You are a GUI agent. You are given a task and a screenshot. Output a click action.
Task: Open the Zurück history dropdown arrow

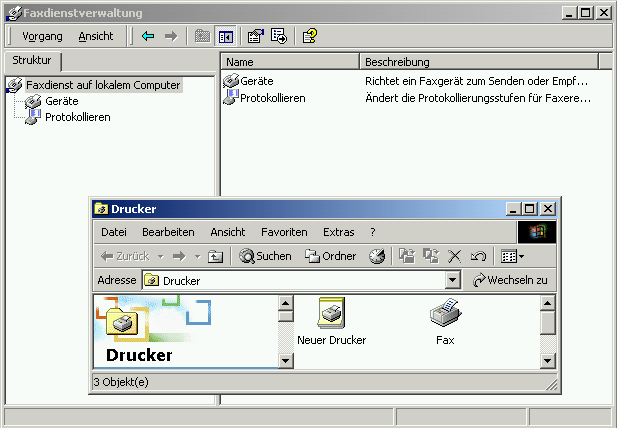[161, 256]
